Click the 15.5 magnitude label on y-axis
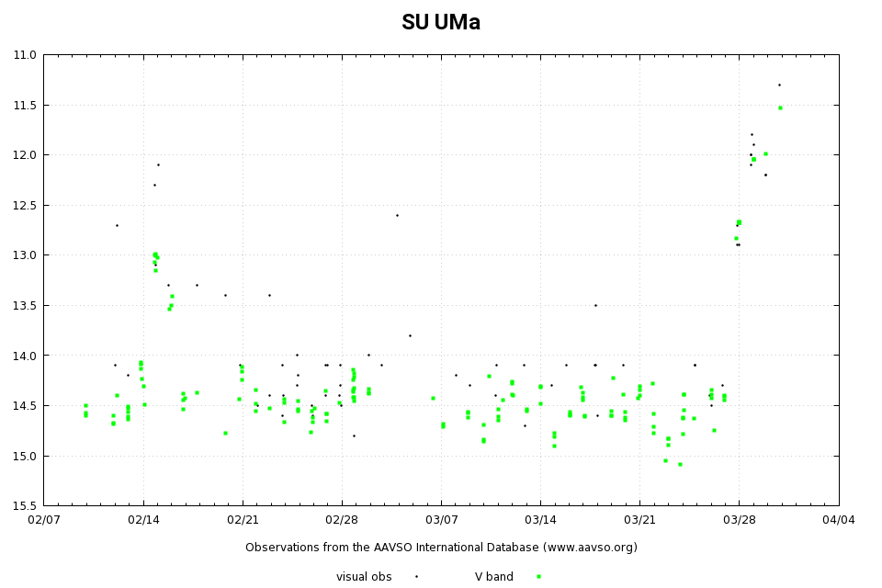The image size is (882, 588). click(x=27, y=505)
